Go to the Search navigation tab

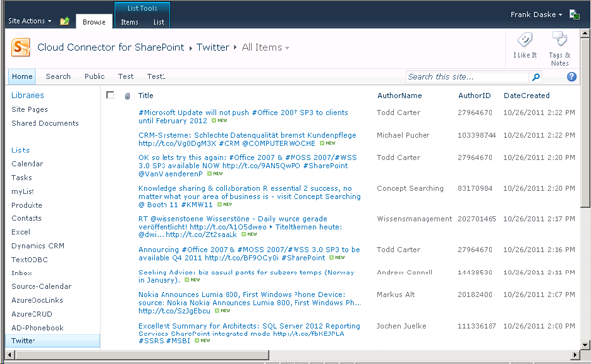pyautogui.click(x=58, y=77)
